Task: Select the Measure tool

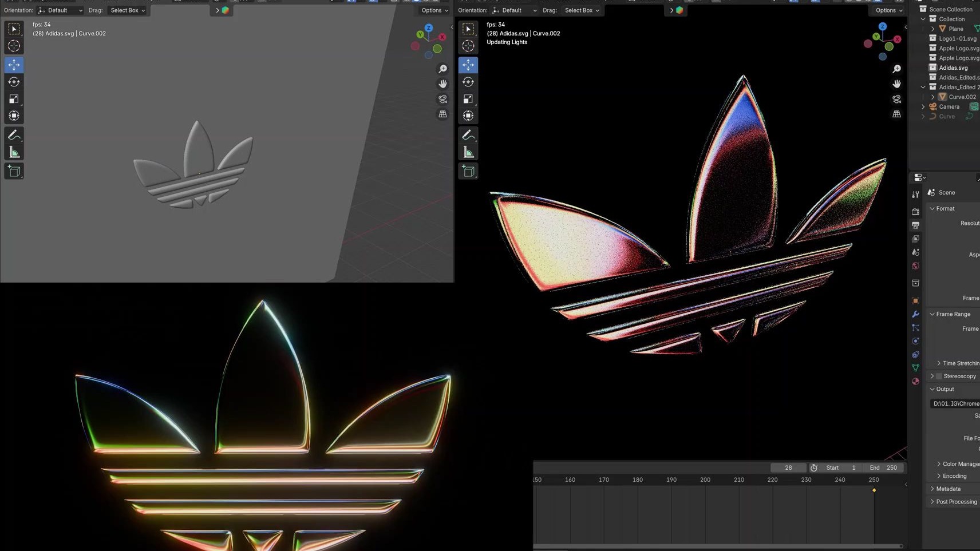Action: pyautogui.click(x=14, y=151)
